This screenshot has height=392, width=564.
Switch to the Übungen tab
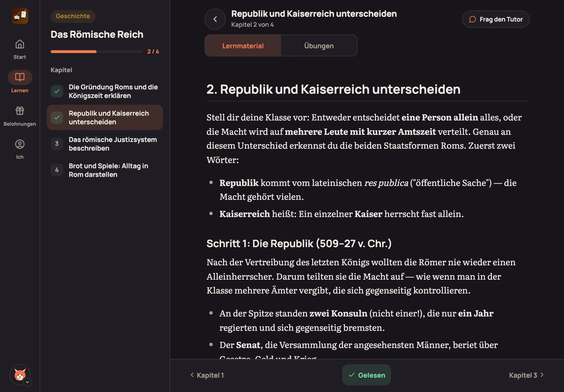click(319, 46)
